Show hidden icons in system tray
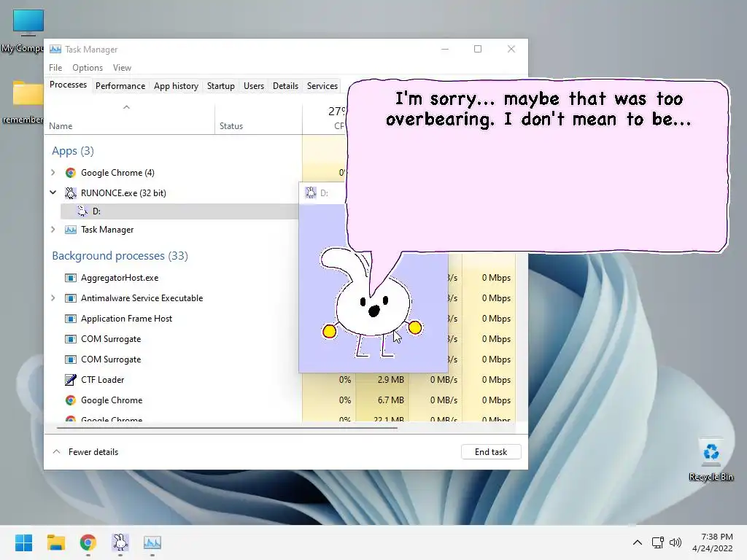747x560 pixels. 637,542
